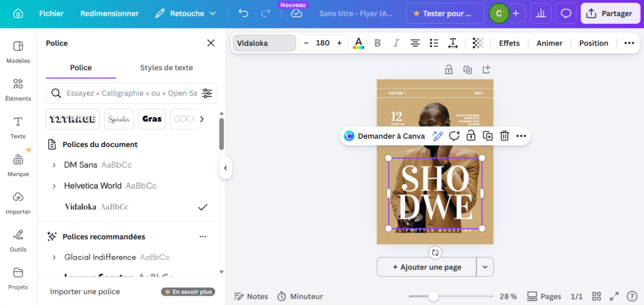The height and width of the screenshot is (305, 644).
Task: Open text color picker
Action: click(358, 43)
